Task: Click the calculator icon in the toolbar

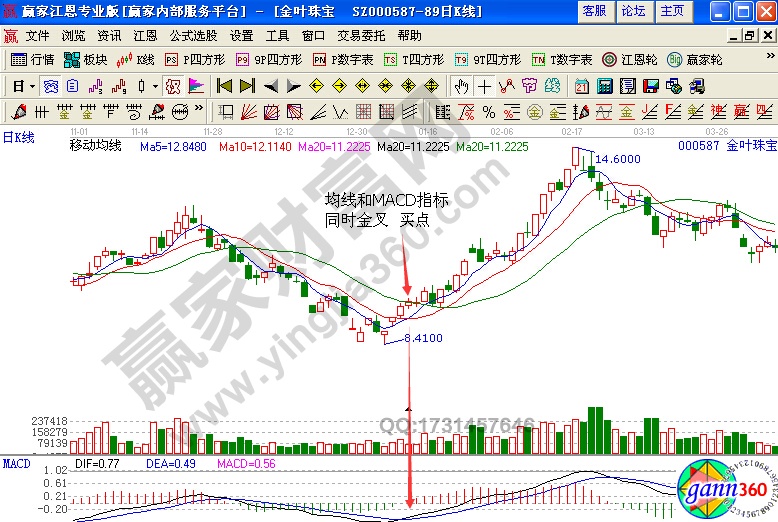Action: point(606,85)
